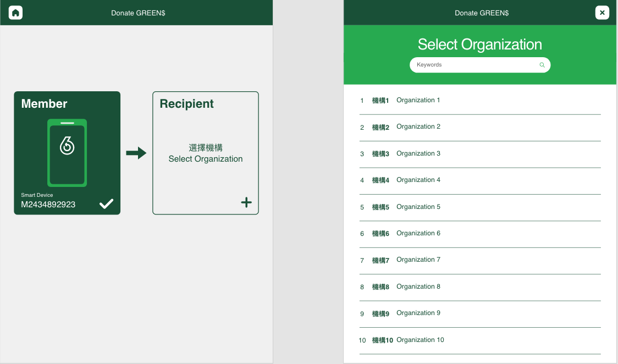Click the checkmark on Member card

click(106, 204)
